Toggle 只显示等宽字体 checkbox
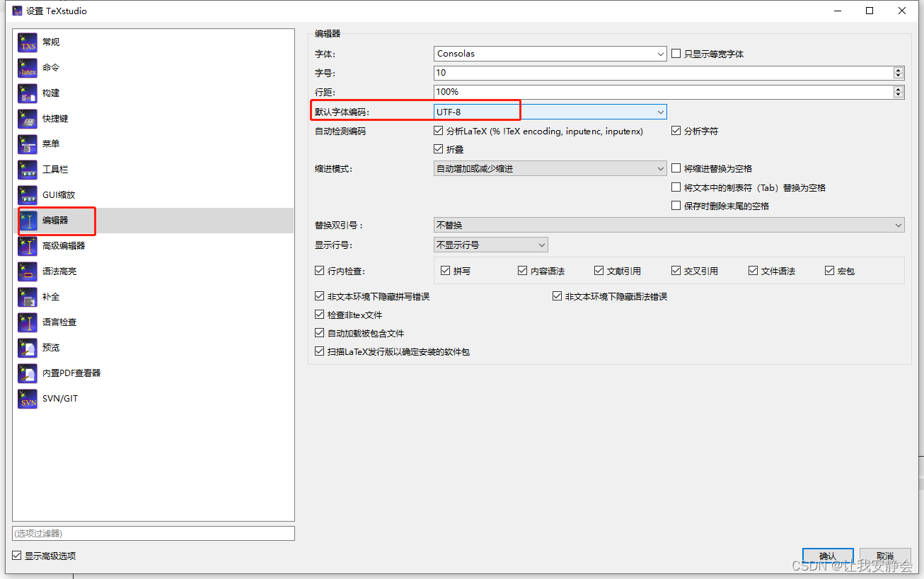The width and height of the screenshot is (924, 579). [676, 54]
